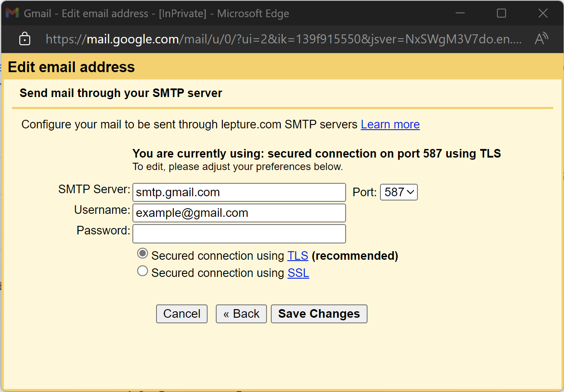564x392 pixels.
Task: Go back with the « Back button
Action: pyautogui.click(x=241, y=314)
